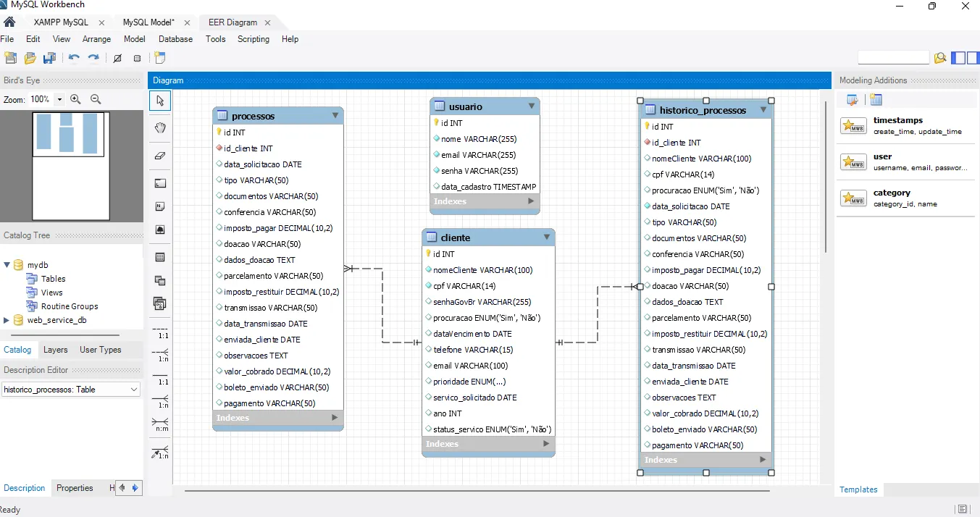Click the search find icon

point(940,58)
